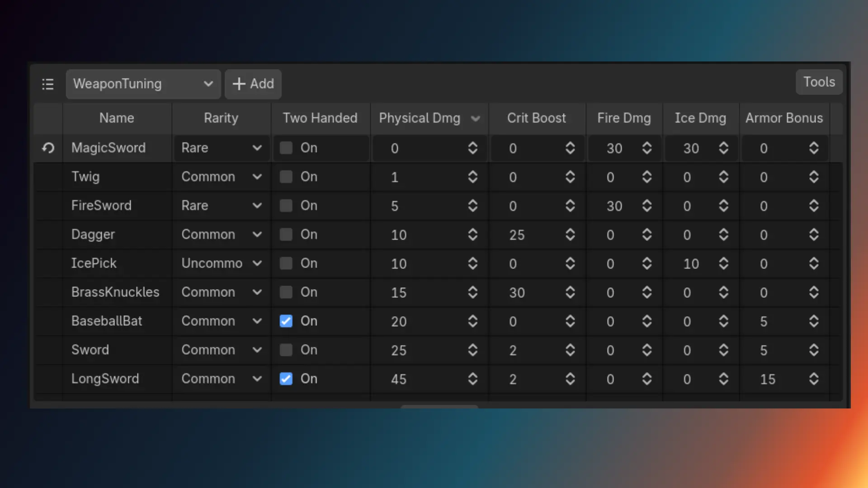Viewport: 868px width, 488px height.
Task: Open Rarity dropdown for LongSword
Action: (222, 379)
